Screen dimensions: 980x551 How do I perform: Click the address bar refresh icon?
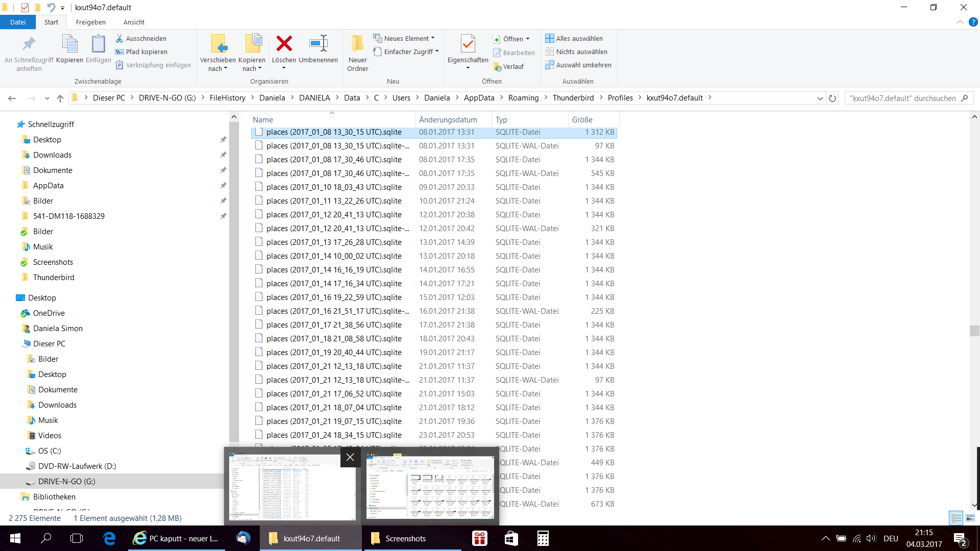click(x=832, y=98)
